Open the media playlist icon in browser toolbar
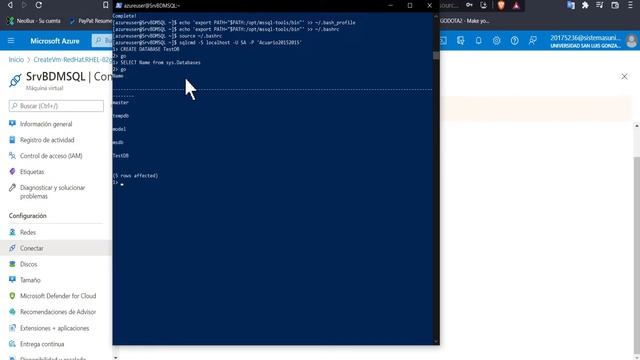This screenshot has height=360, width=640. 600,5
